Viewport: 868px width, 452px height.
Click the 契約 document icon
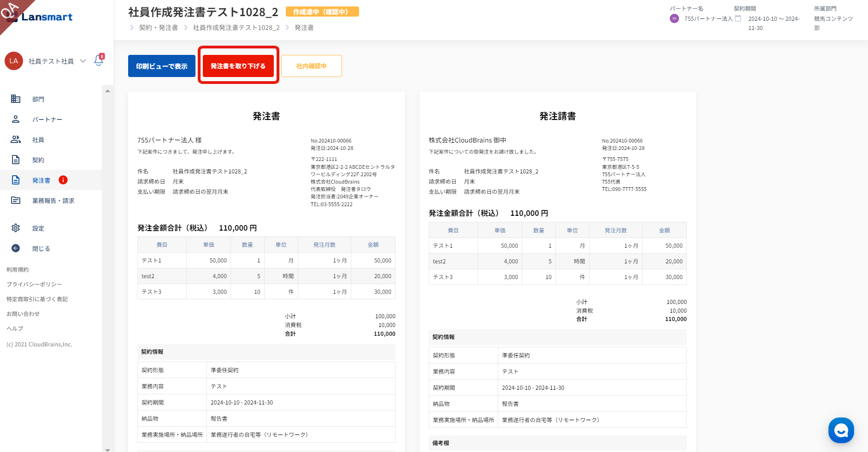(x=16, y=160)
